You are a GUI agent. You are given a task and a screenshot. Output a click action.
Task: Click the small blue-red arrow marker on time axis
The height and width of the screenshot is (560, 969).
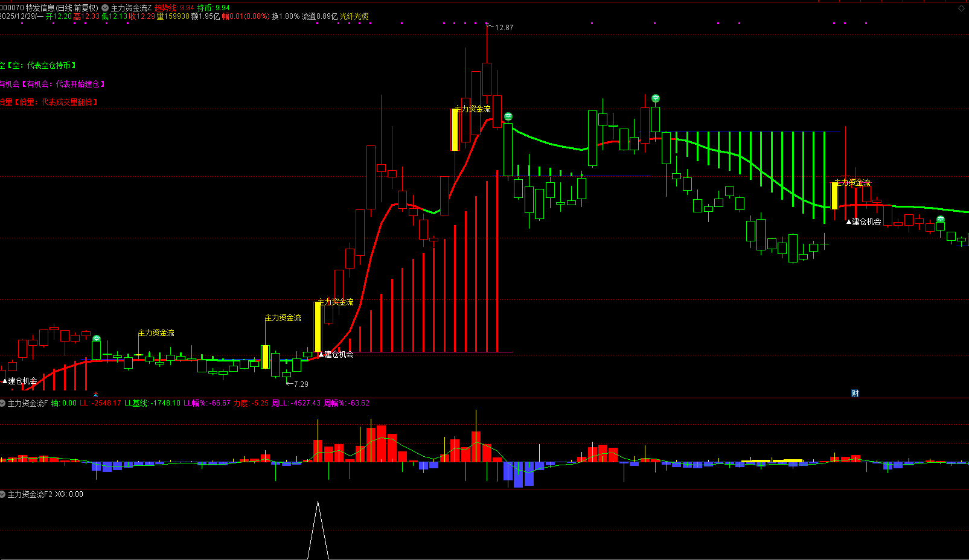pos(95,395)
